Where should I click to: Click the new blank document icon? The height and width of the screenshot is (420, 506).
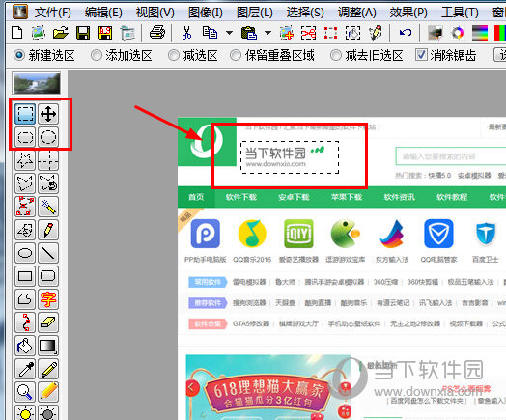pyautogui.click(x=16, y=33)
